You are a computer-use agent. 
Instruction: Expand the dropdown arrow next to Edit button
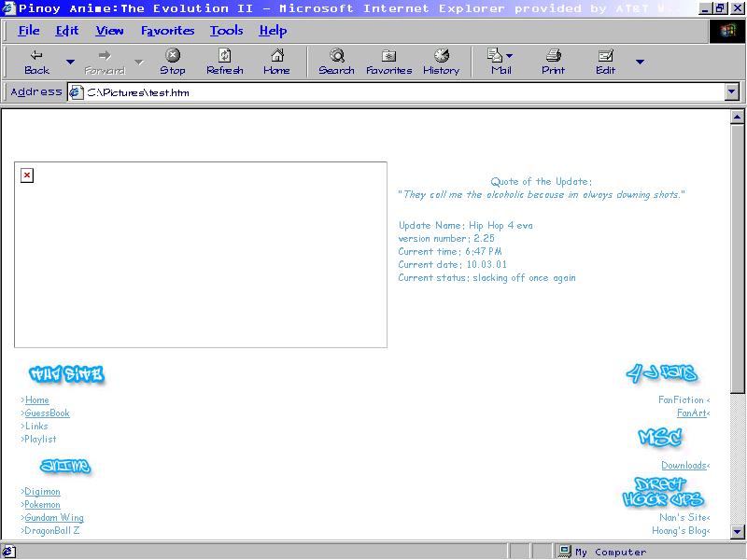point(640,63)
